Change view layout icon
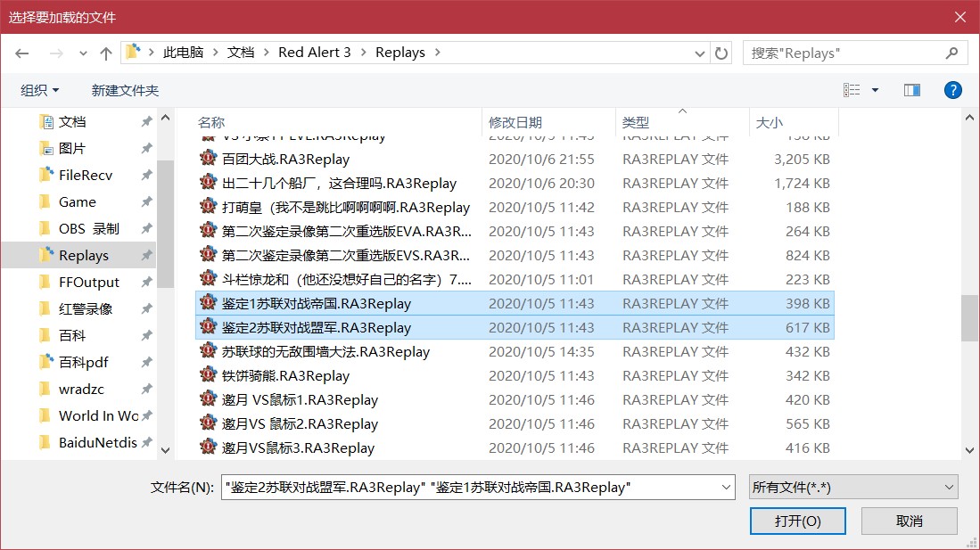The width and height of the screenshot is (980, 550). point(852,90)
